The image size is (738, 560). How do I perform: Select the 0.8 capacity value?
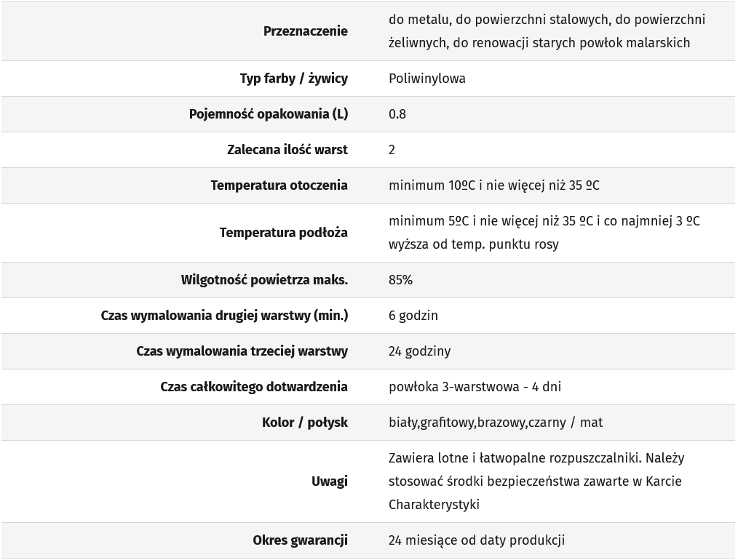(x=397, y=114)
